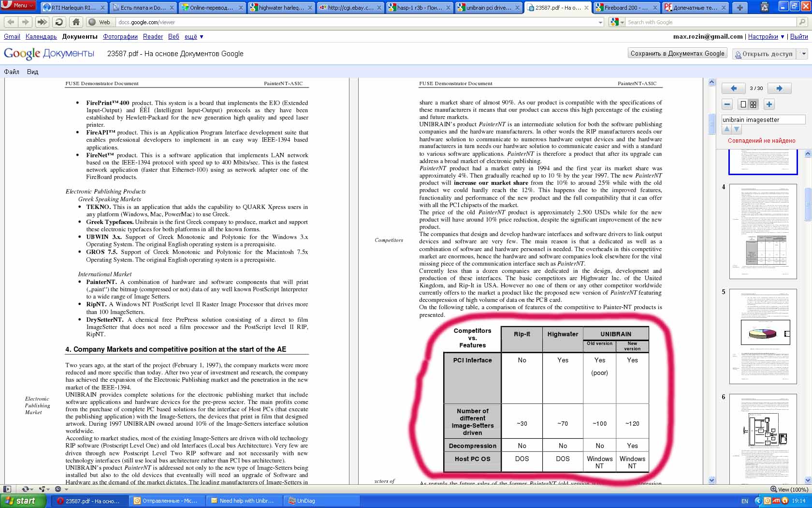This screenshot has height=508, width=812.
Task: Switch to single page view mode
Action: tap(743, 104)
